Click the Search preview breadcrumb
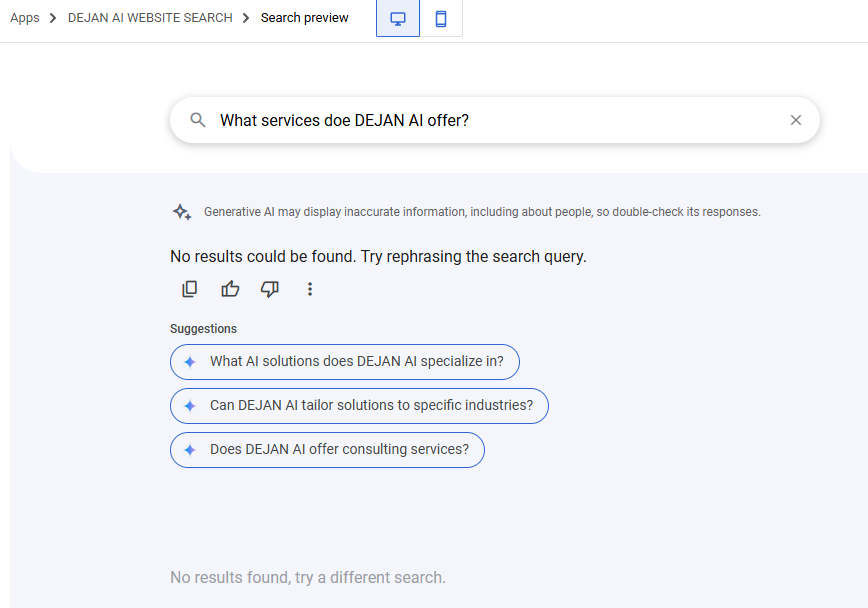 (x=305, y=18)
